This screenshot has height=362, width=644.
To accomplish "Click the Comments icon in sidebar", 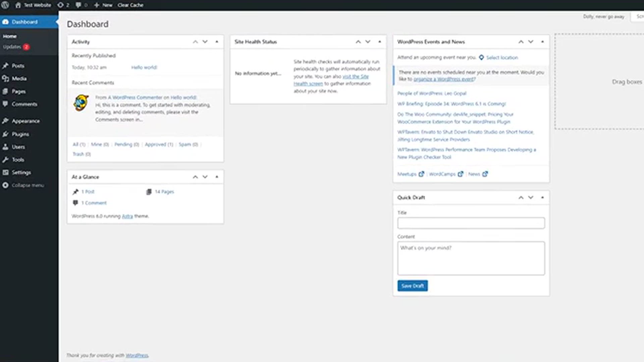I will point(5,104).
